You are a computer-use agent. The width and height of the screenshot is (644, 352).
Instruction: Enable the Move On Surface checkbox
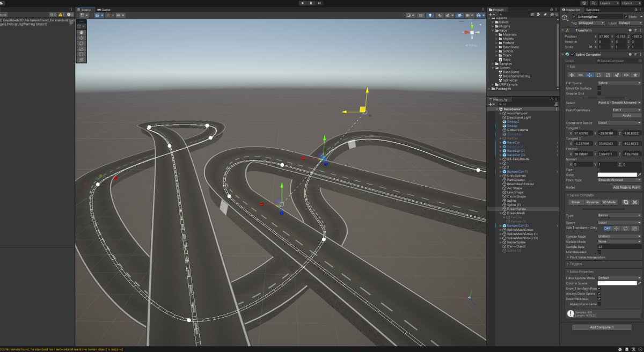click(599, 88)
